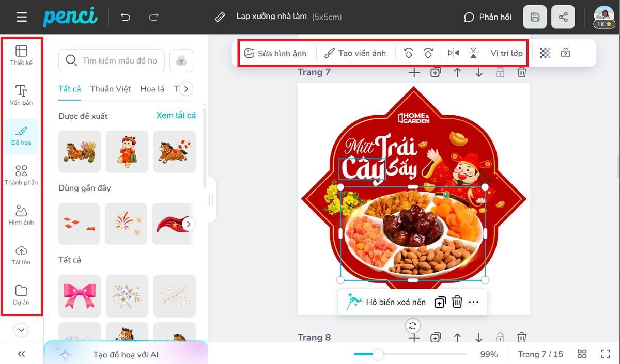
Task: Rotate image left icon
Action: point(409,53)
